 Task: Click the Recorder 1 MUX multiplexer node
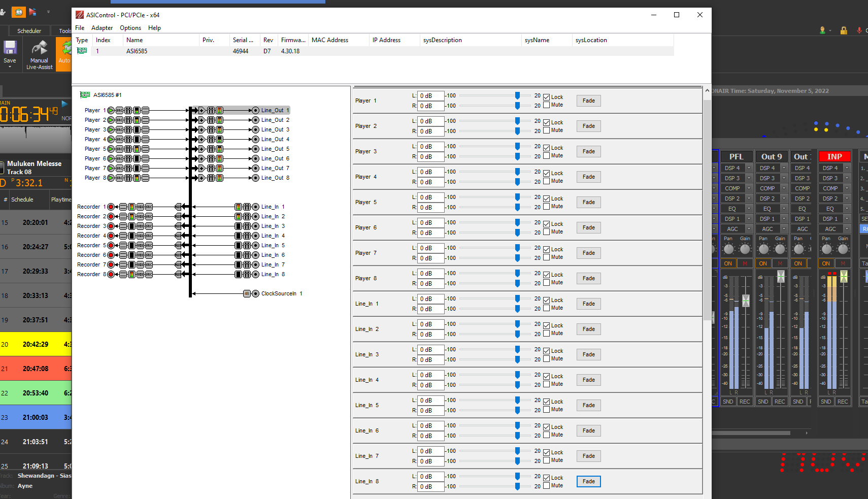178,207
